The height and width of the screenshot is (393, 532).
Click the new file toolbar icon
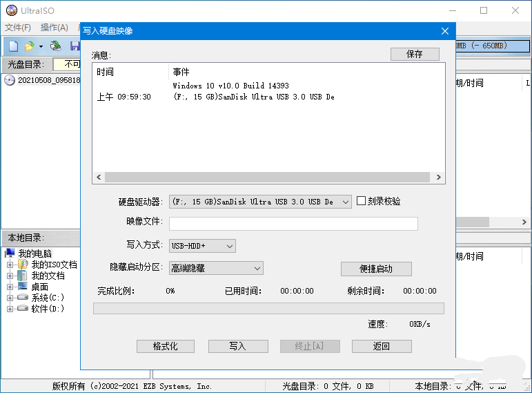coord(13,46)
